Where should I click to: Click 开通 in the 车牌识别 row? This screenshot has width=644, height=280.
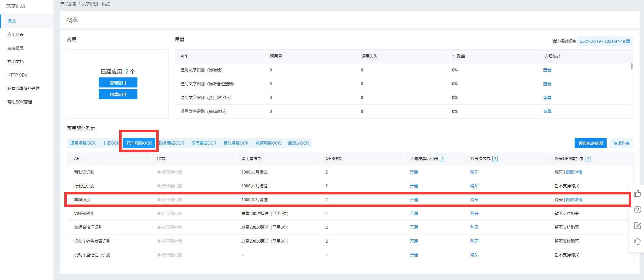[414, 200]
